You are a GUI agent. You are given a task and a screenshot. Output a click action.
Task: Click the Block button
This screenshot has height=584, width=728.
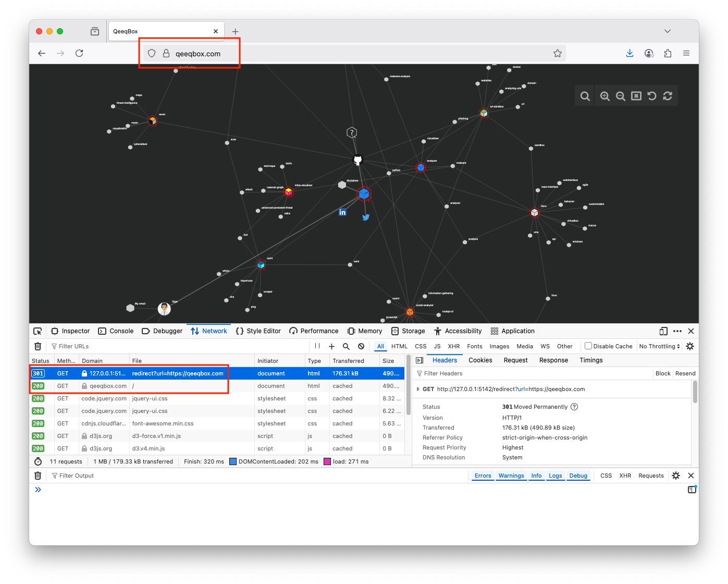click(663, 373)
